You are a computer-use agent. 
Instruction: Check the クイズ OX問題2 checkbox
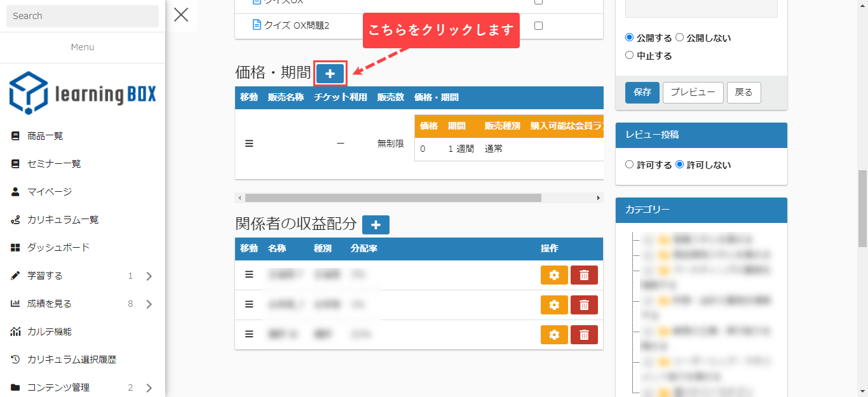pos(539,26)
